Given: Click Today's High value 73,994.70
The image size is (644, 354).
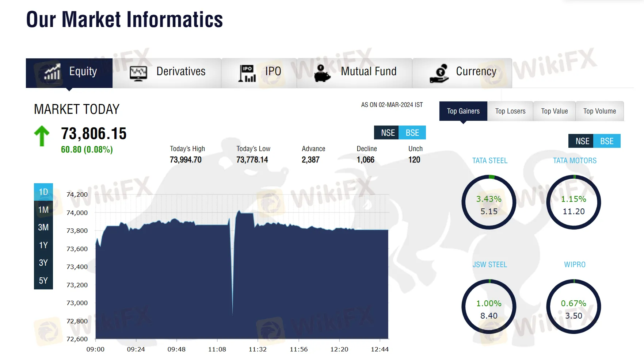Looking at the screenshot, I should click(x=186, y=160).
